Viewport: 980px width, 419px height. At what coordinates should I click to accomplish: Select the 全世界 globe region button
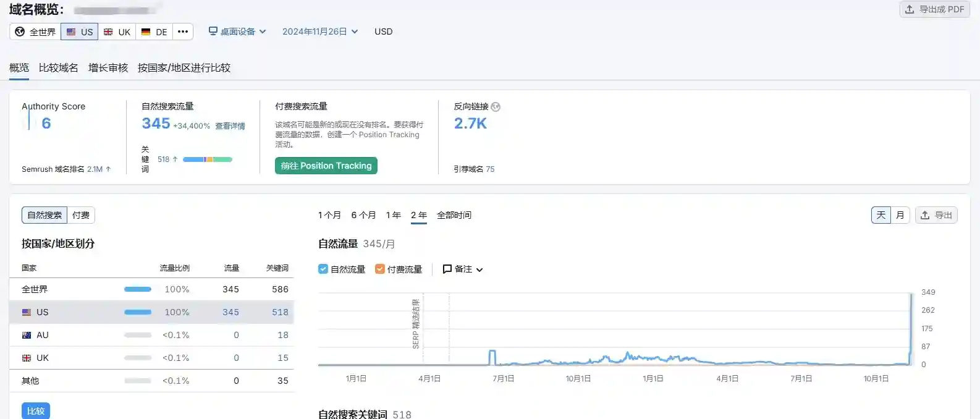(x=35, y=32)
